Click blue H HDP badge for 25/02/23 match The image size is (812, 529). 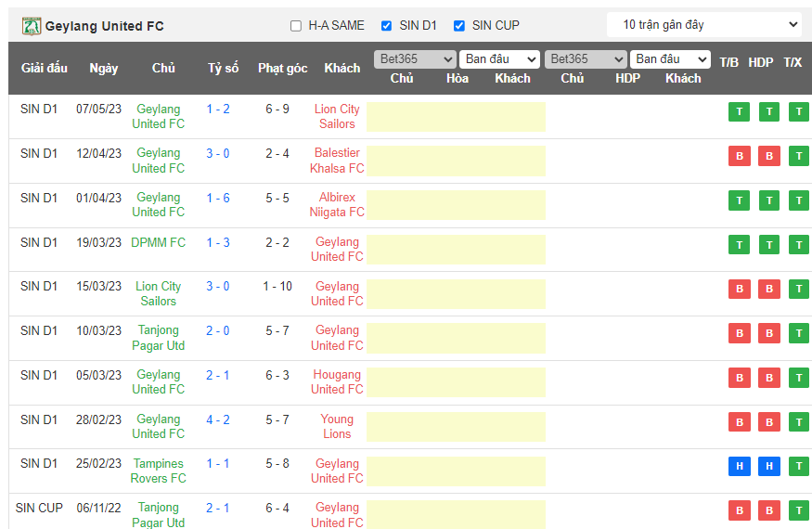click(x=768, y=467)
